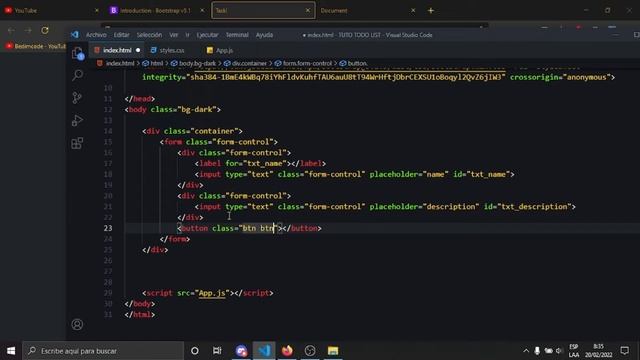This screenshot has width=640, height=360.
Task: Close the Bootstrap Introduction browser tab
Action: [x=202, y=11]
